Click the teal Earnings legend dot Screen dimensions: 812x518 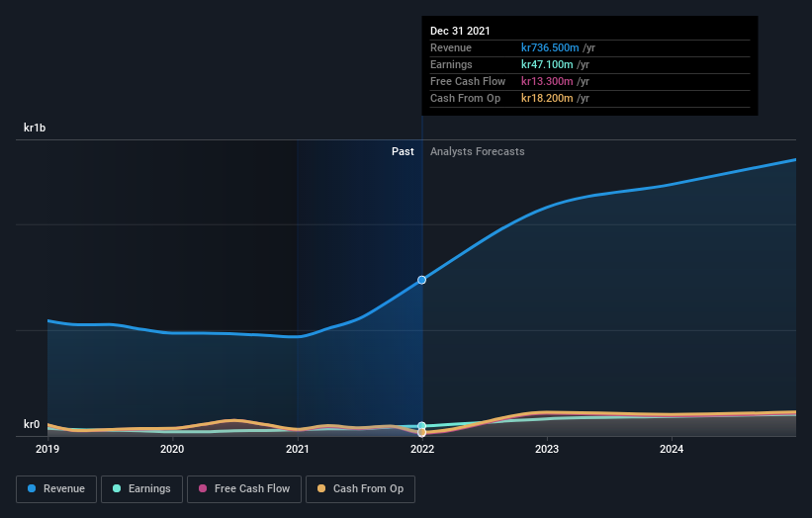click(117, 488)
